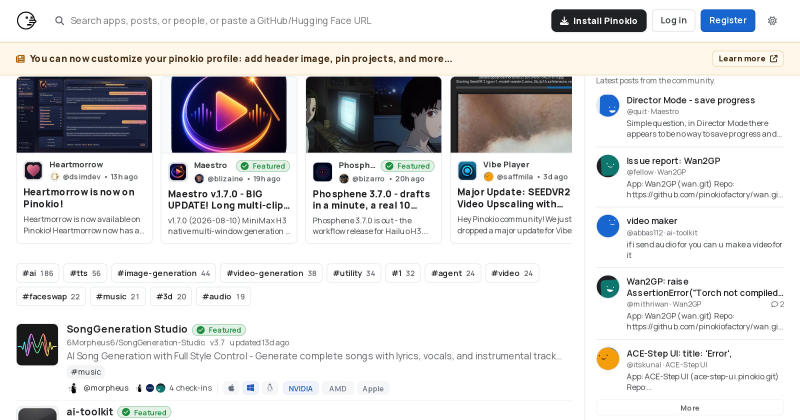This screenshot has width=800, height=420.
Task: Click the search magnifier icon
Action: click(x=60, y=21)
